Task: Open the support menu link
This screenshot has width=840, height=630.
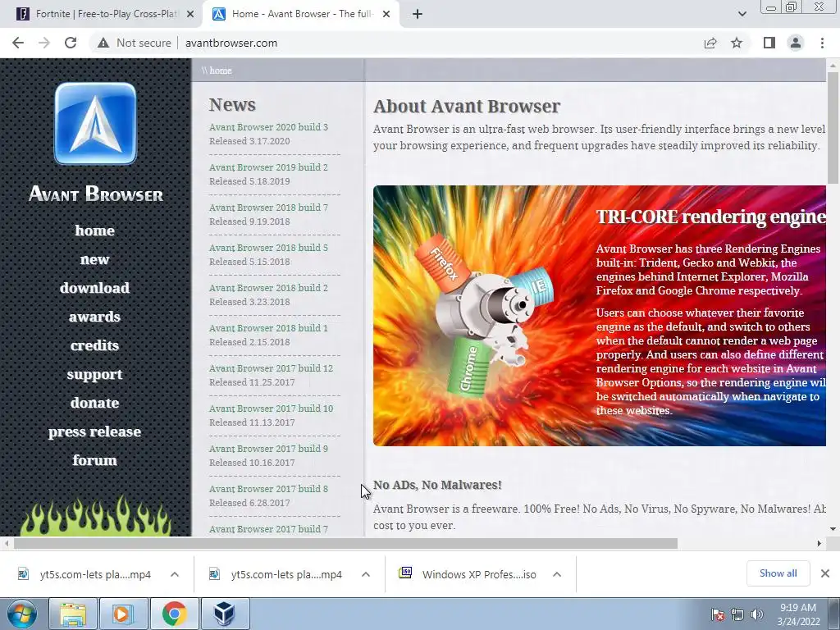Action: tap(95, 374)
